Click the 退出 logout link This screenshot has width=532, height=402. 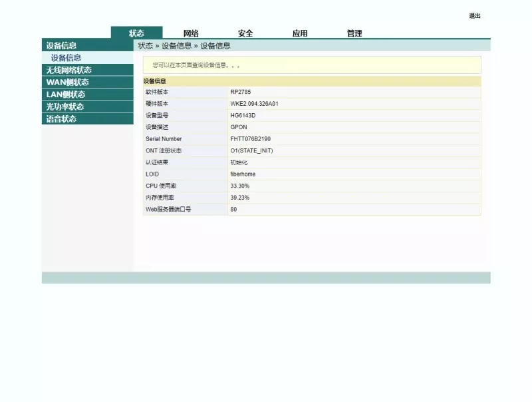click(475, 16)
